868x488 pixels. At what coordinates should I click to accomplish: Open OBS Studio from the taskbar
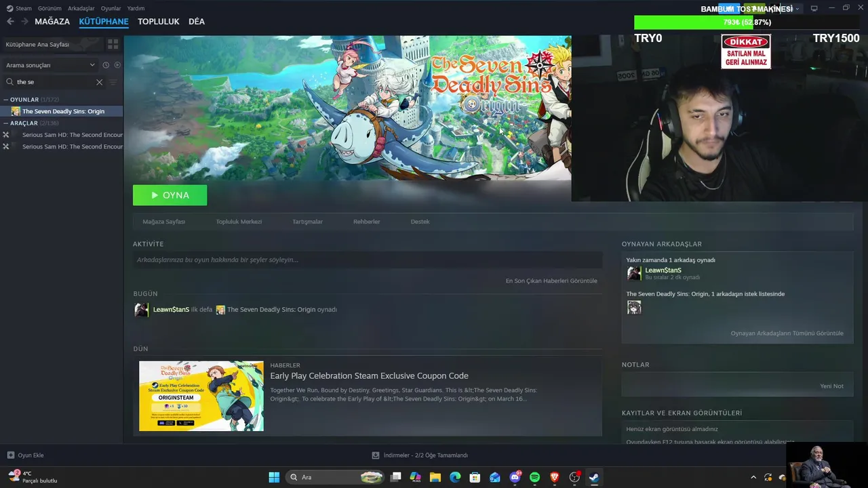[x=574, y=477]
